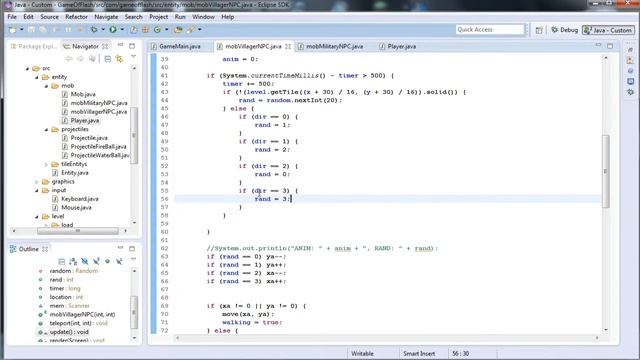Screen dimensions: 640x360
Task: Maximize the Navigator view panel
Action: pos(132,46)
